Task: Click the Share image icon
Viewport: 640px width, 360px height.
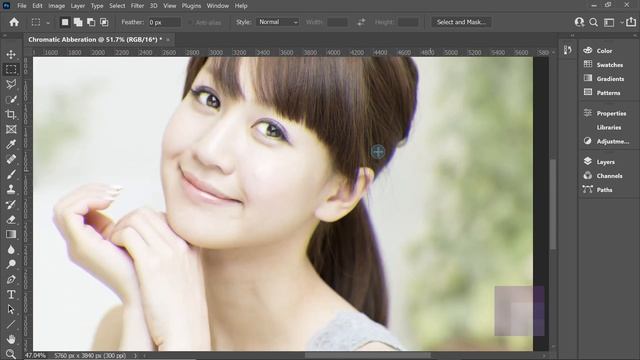Action: click(631, 22)
